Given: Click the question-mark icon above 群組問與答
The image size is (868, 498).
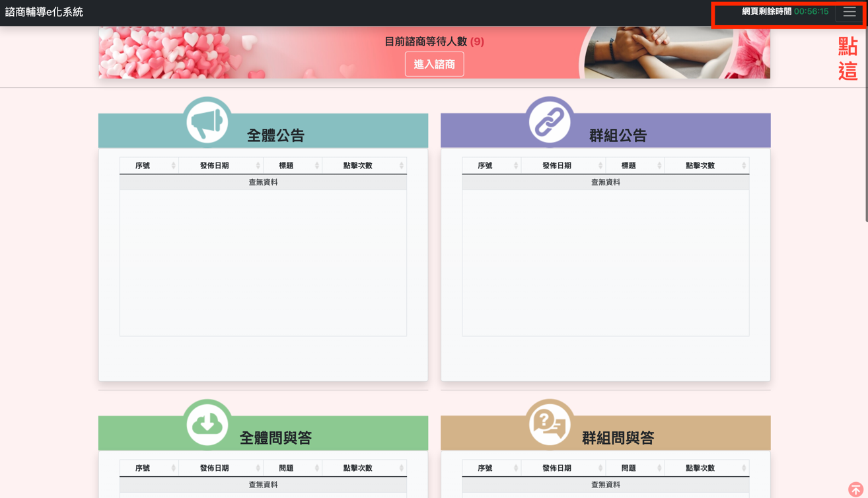Looking at the screenshot, I should (550, 423).
